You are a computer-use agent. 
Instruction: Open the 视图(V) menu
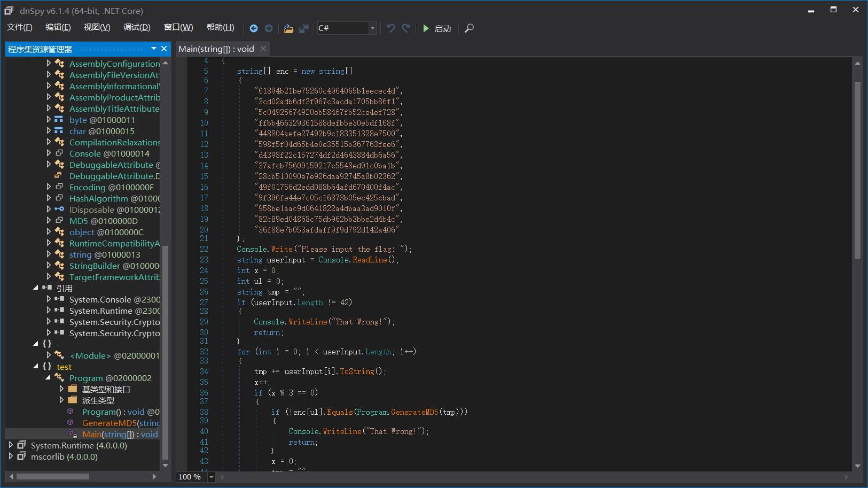pyautogui.click(x=97, y=27)
